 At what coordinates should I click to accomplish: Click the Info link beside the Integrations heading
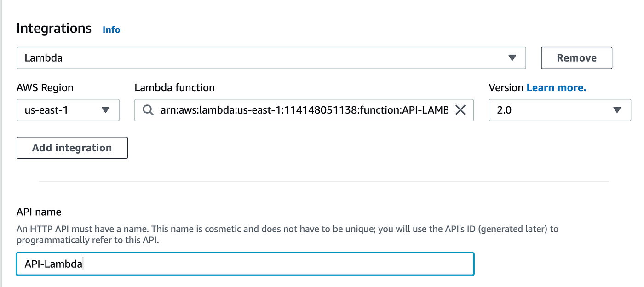pos(111,29)
